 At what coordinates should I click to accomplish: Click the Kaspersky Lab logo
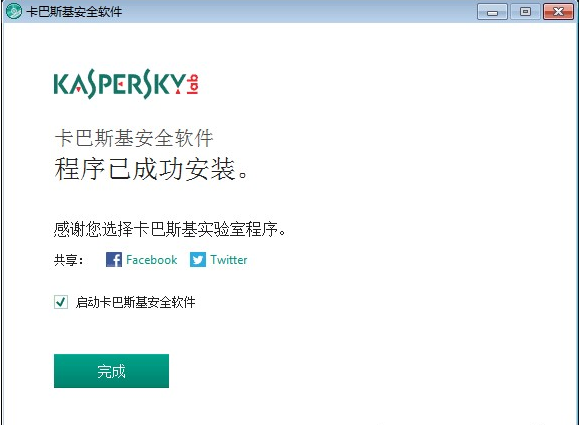pyautogui.click(x=126, y=84)
